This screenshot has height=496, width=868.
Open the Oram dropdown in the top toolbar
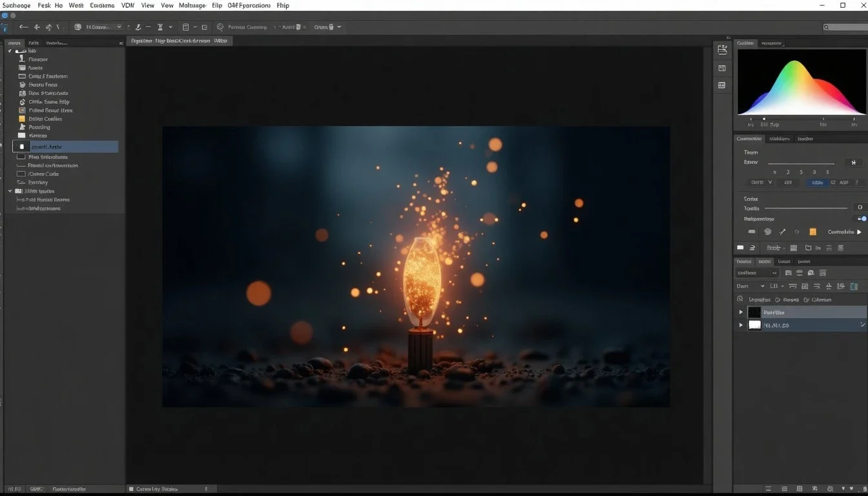click(327, 27)
